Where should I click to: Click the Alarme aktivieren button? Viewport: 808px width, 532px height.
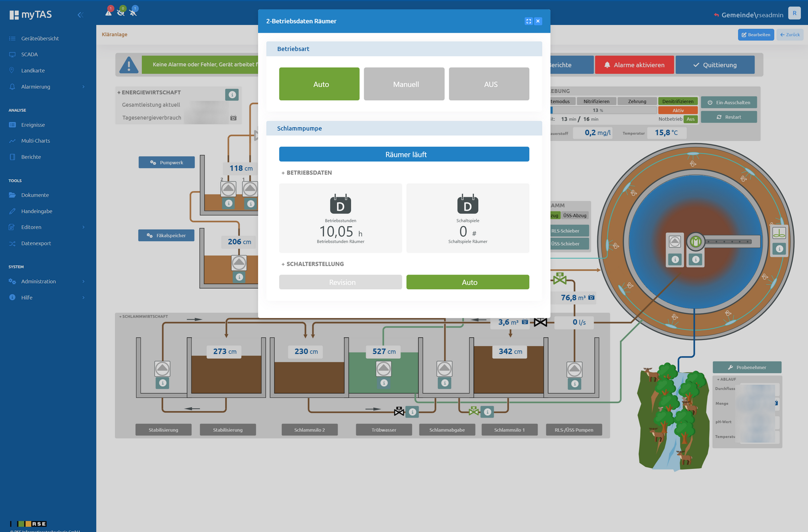point(634,65)
